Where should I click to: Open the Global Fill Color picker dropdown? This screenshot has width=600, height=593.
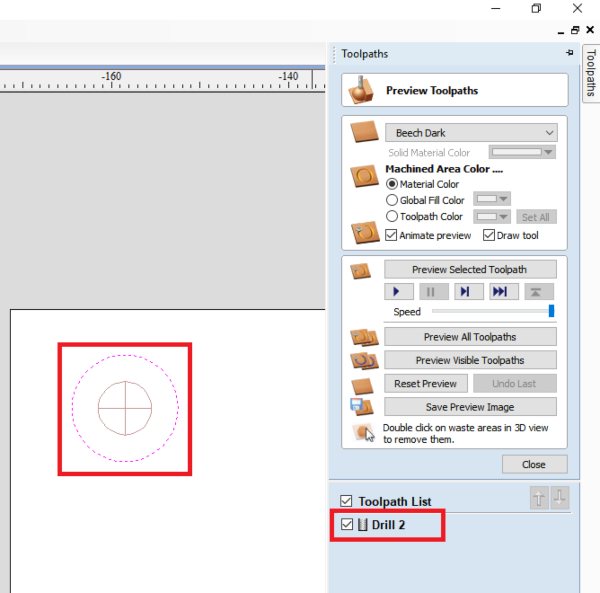pyautogui.click(x=492, y=199)
